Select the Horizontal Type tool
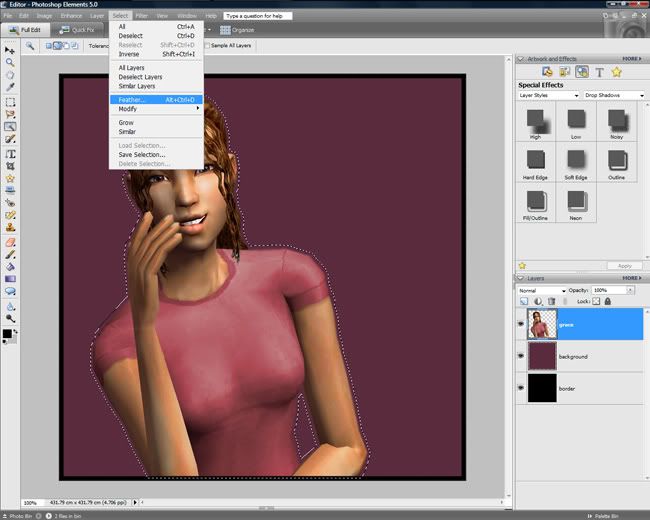650x520 pixels. point(10,154)
